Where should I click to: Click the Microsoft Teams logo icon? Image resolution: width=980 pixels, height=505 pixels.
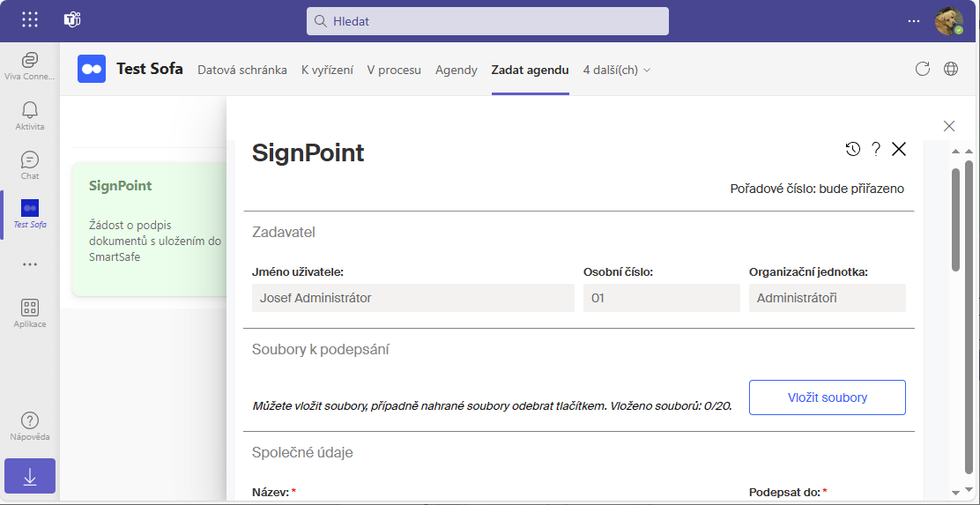[72, 20]
